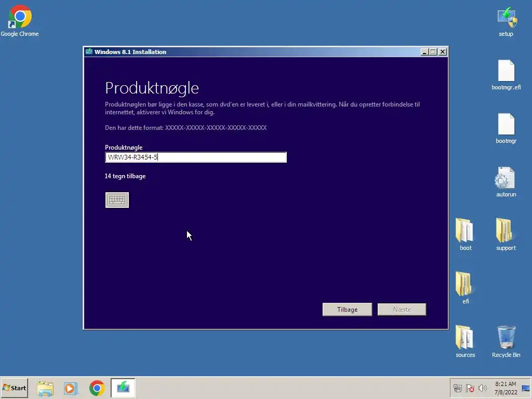
Task: Click the Show desktop icon by the clock
Action: pyautogui.click(x=526, y=388)
